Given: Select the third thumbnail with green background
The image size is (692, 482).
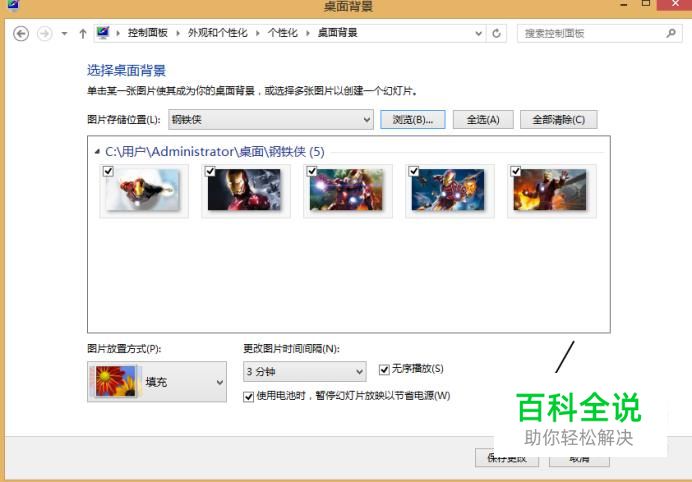Looking at the screenshot, I should (346, 190).
